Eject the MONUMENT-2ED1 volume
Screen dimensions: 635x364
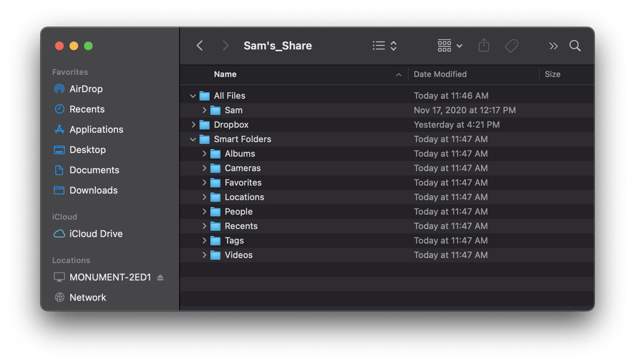tap(161, 278)
